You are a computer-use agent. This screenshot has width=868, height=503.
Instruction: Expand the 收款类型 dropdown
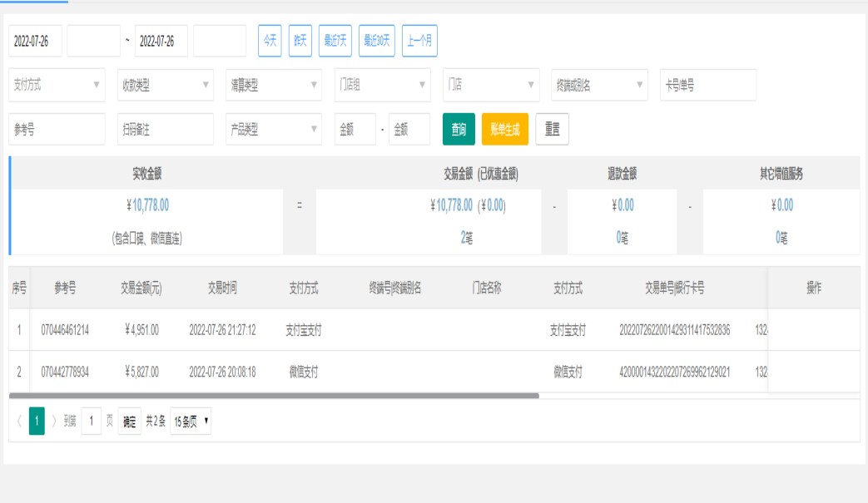pos(165,84)
